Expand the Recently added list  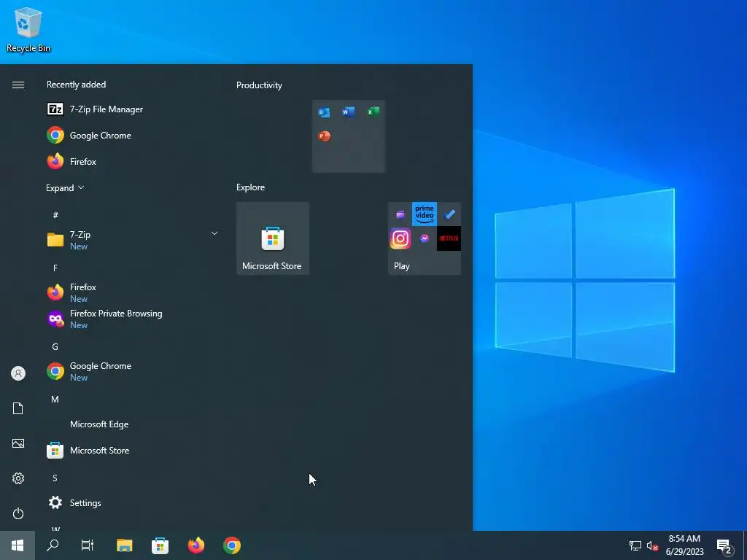click(65, 187)
